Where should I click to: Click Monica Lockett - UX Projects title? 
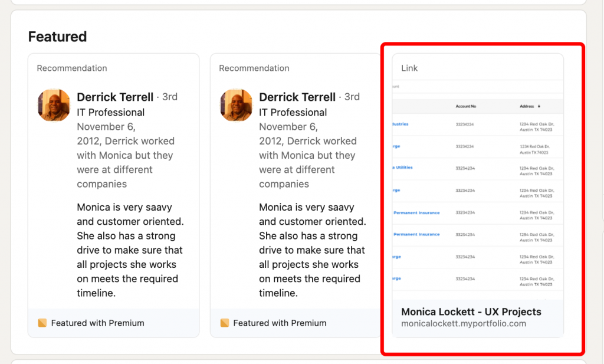point(471,311)
